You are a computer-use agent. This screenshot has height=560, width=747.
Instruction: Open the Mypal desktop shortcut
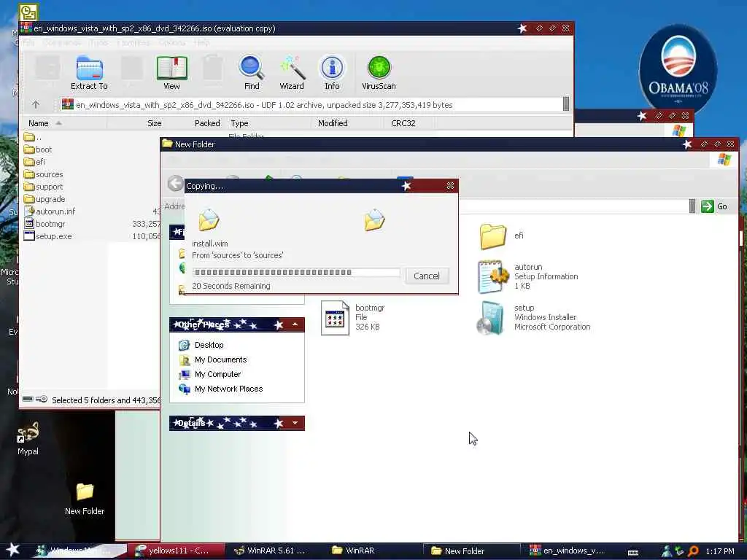pyautogui.click(x=28, y=438)
